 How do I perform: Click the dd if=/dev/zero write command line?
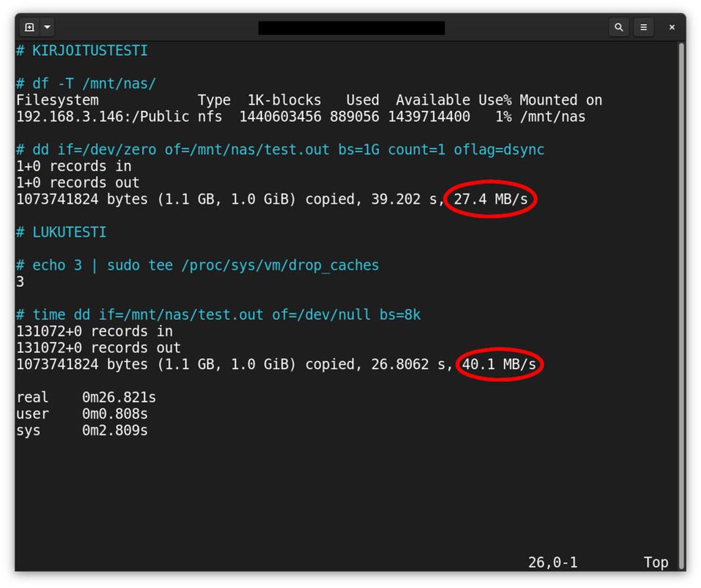coord(280,149)
